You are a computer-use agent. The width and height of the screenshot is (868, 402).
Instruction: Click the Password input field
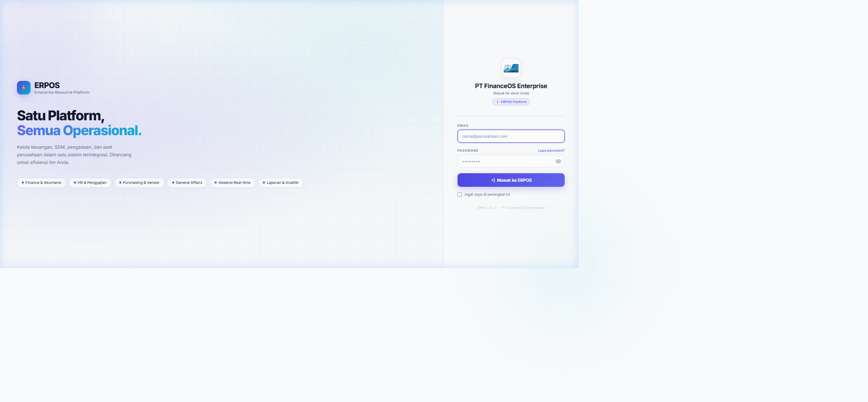coord(511,161)
